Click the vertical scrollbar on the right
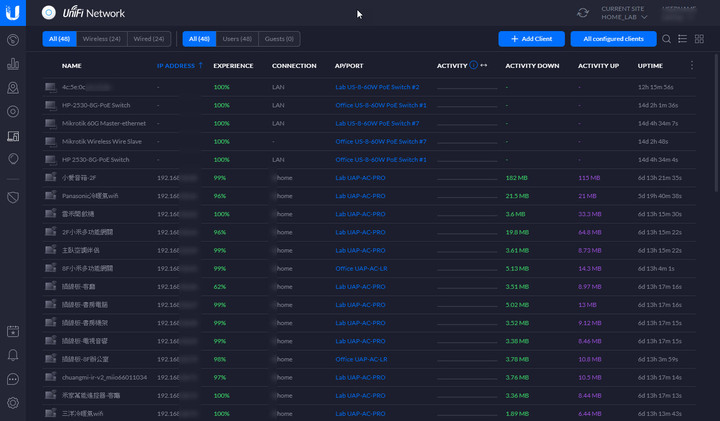Image resolution: width=720 pixels, height=421 pixels. 716,124
